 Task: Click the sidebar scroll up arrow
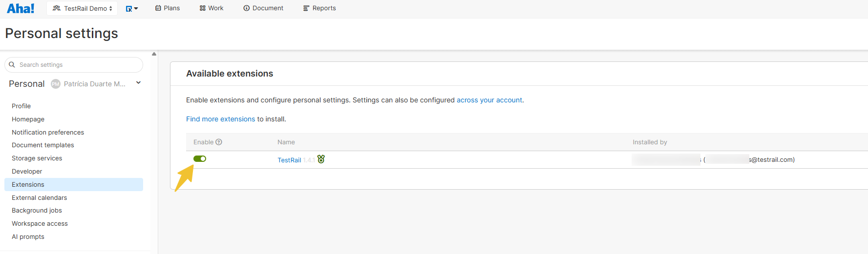154,54
